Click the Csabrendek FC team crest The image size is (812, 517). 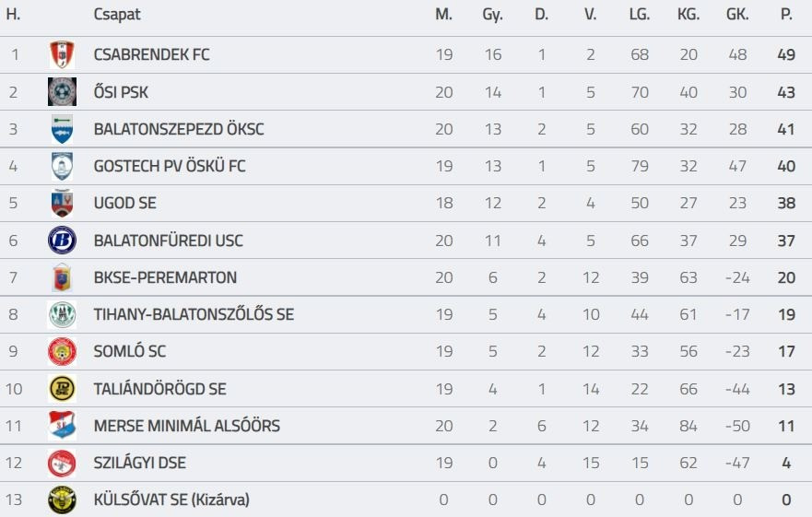(x=62, y=55)
